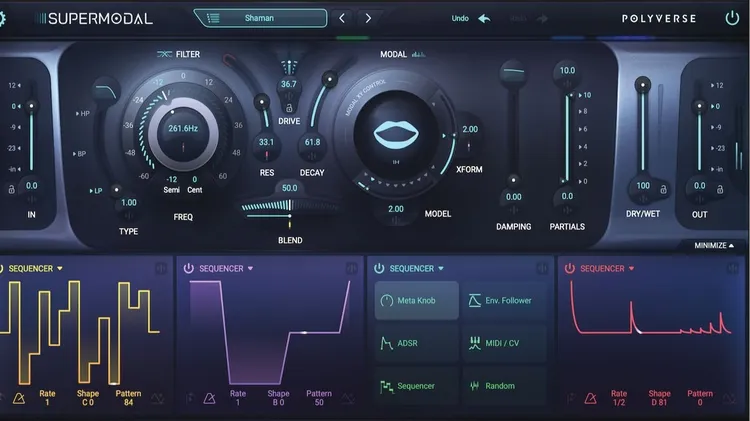The image size is (750, 421).
Task: Click the DECAY value 61.8
Action: pos(312,142)
